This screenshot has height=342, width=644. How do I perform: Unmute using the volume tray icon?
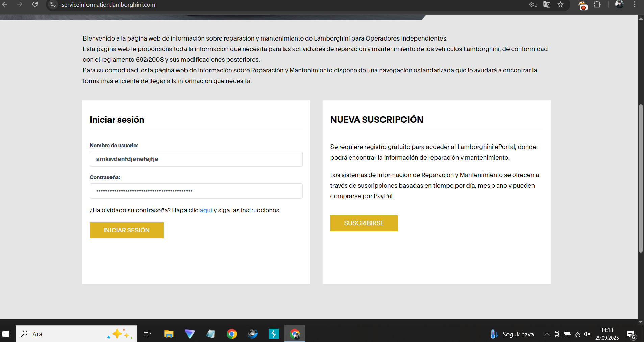pyautogui.click(x=587, y=334)
